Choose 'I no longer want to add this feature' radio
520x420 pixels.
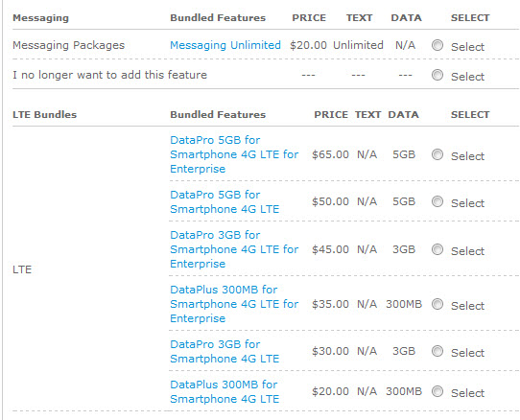click(x=437, y=75)
